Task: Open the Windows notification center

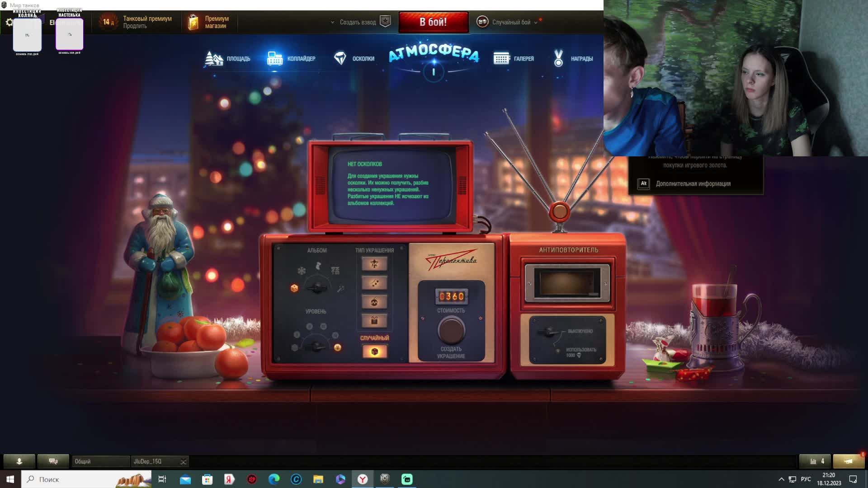Action: (853, 479)
